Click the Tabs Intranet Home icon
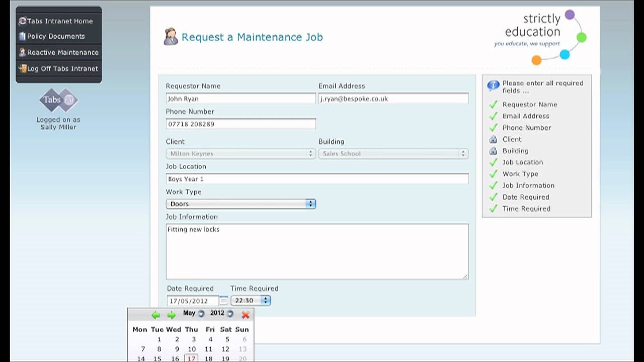Screen dimensions: 644x362 pyautogui.click(x=22, y=21)
